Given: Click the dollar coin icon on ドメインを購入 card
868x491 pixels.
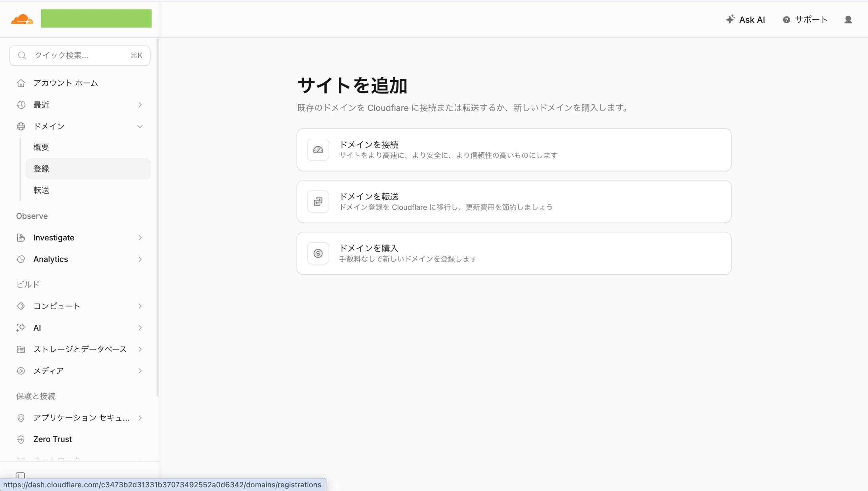Looking at the screenshot, I should 318,253.
